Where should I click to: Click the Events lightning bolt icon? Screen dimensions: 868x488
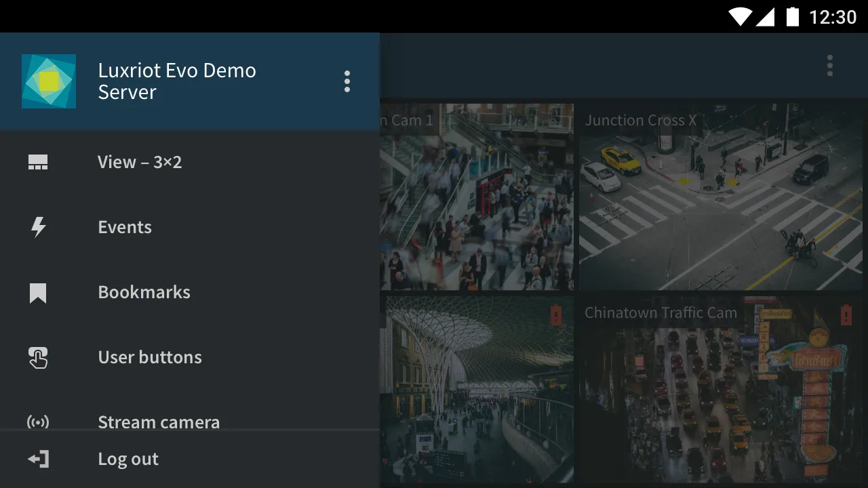[x=38, y=227]
